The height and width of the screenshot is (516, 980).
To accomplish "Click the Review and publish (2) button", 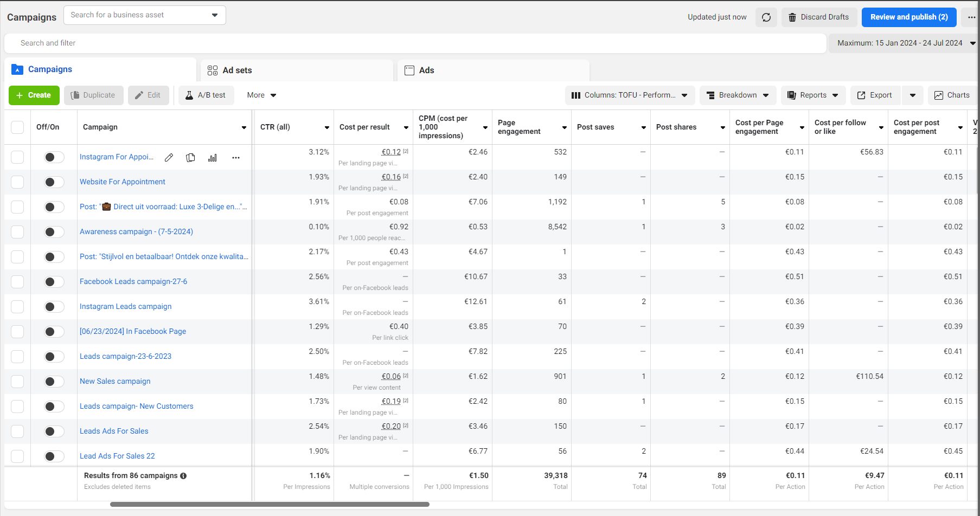I will point(909,17).
